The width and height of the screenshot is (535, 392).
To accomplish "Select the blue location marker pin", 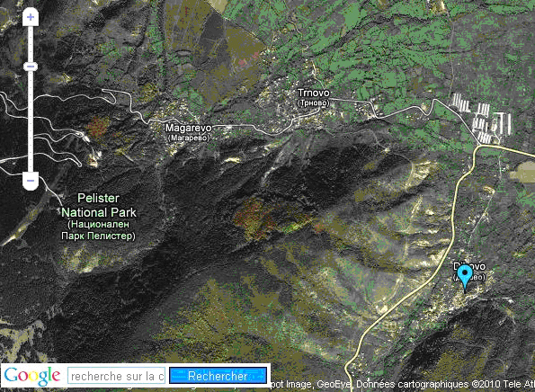I will coord(465,279).
